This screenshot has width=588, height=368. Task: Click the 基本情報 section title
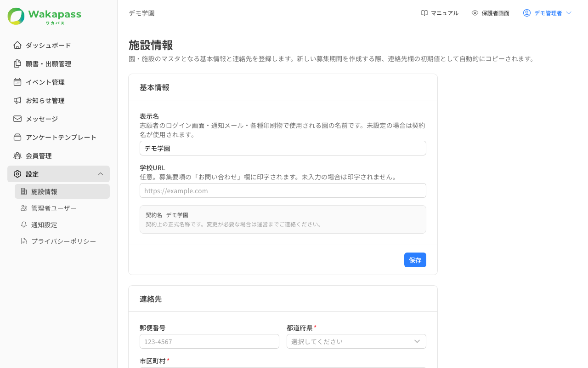click(154, 87)
